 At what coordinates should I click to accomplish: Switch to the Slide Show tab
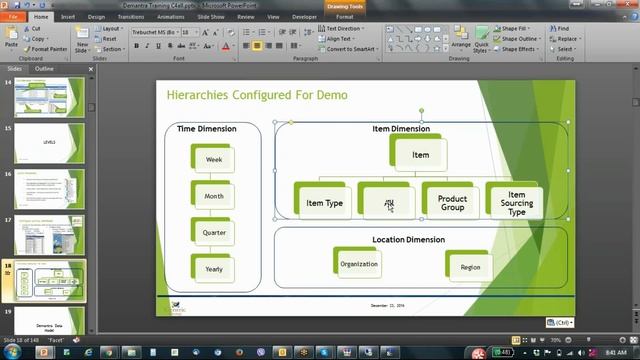click(x=211, y=17)
